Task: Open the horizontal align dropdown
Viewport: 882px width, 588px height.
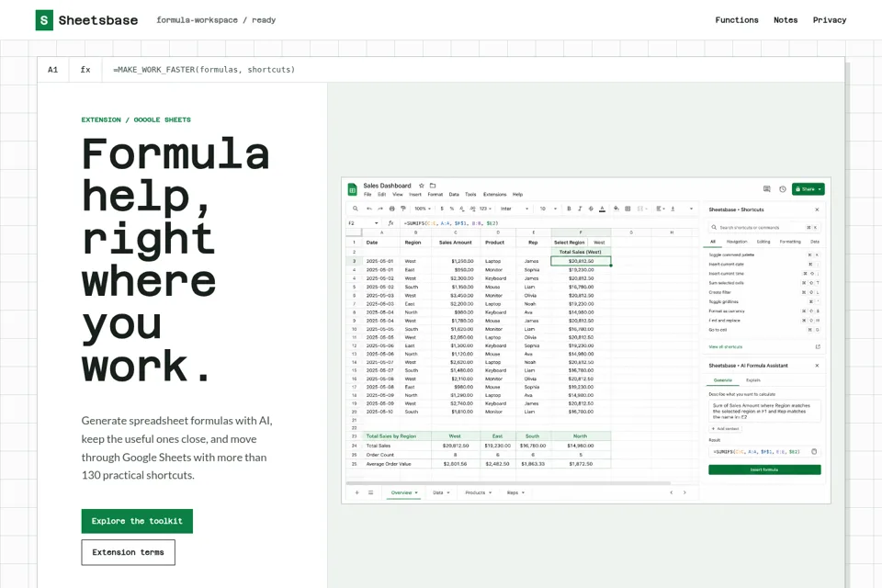Action: 660,209
